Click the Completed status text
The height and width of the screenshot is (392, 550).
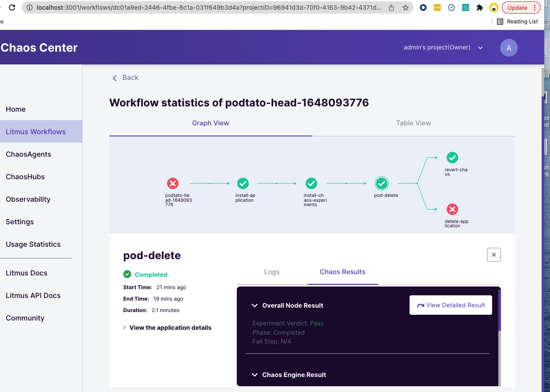pyautogui.click(x=151, y=275)
